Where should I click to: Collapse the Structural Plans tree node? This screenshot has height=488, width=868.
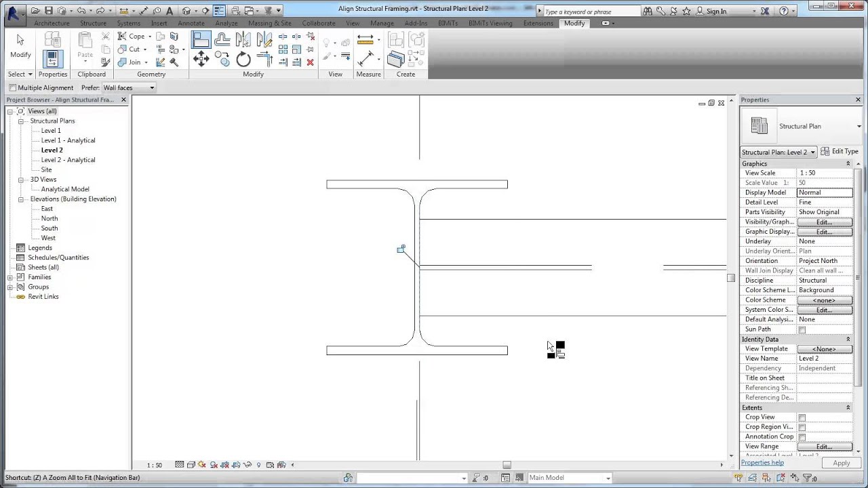tap(21, 121)
